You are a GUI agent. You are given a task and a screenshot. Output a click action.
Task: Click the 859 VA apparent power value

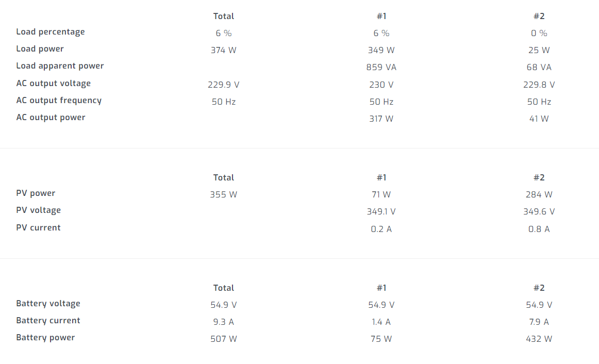381,68
